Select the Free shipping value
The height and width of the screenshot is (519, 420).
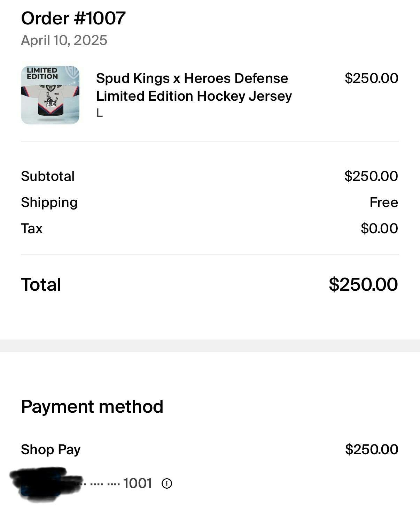(384, 202)
